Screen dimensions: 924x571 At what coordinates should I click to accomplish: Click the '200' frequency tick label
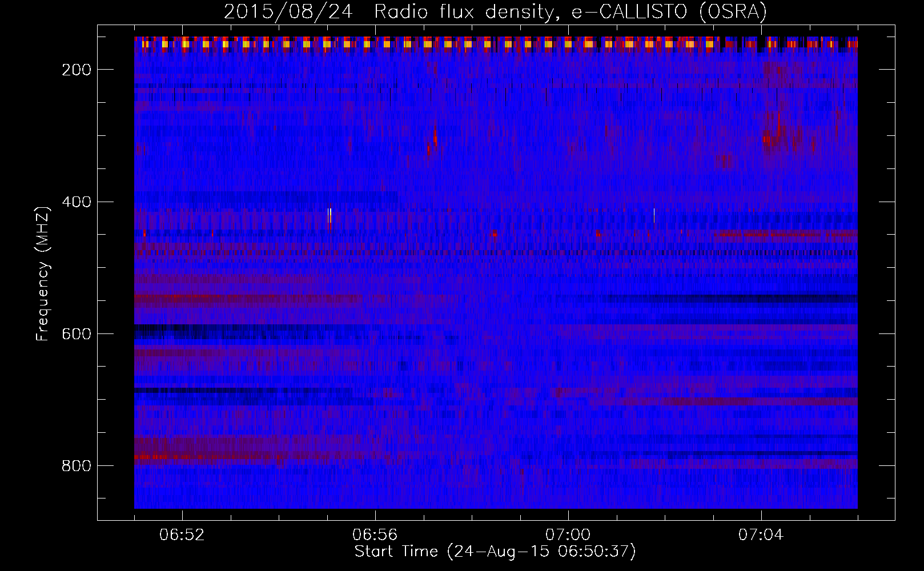pyautogui.click(x=77, y=70)
